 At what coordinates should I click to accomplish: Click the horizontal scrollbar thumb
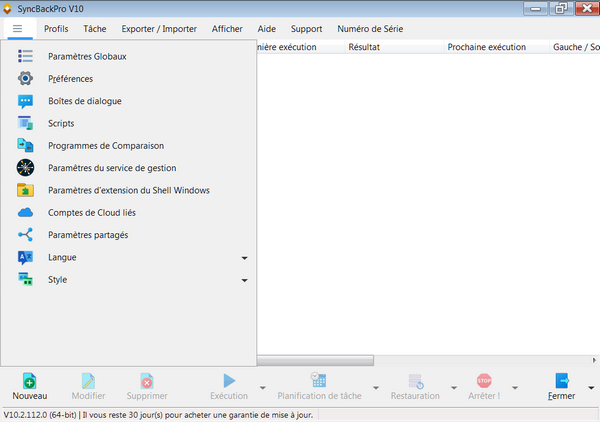tap(315, 360)
